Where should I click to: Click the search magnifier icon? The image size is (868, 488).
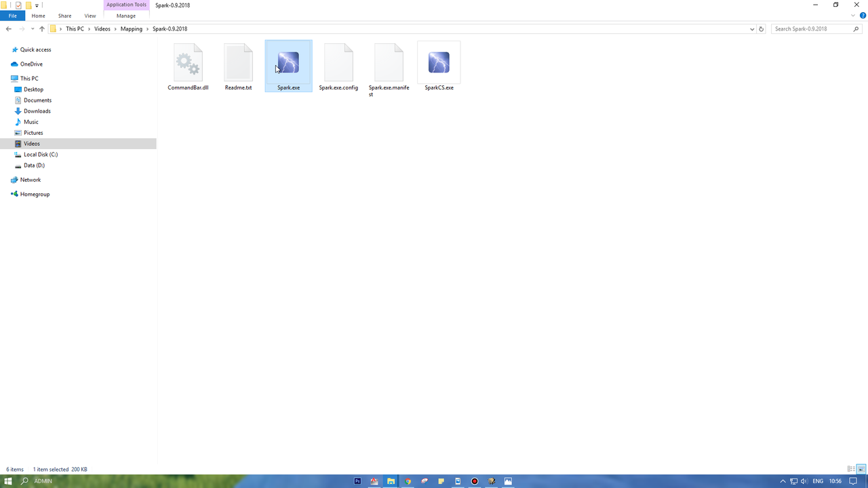click(x=856, y=28)
